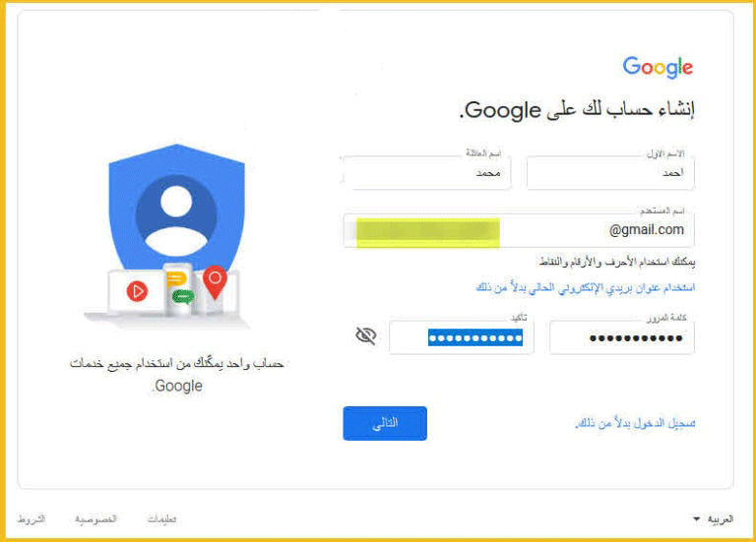Focus the first name field containing احمد
The width and height of the screenshot is (756, 542).
pyautogui.click(x=610, y=172)
